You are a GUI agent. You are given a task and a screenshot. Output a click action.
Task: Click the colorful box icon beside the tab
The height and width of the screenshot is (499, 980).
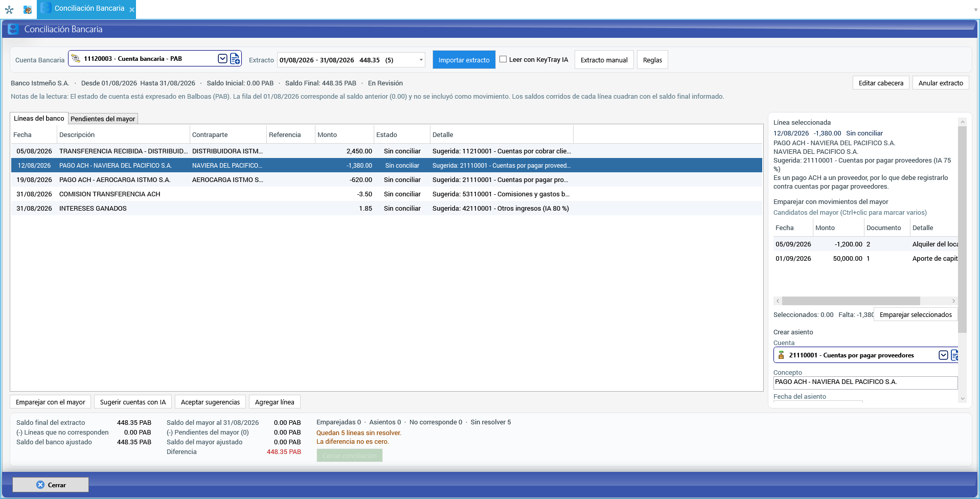[28, 9]
